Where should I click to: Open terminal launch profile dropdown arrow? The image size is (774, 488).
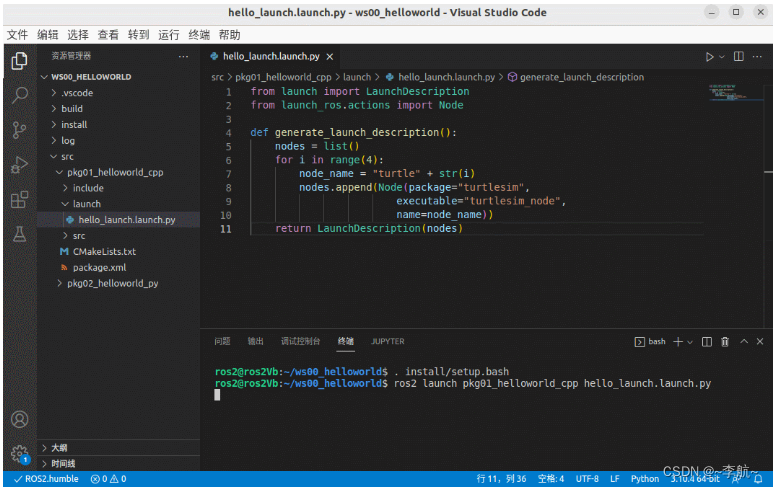tap(690, 342)
